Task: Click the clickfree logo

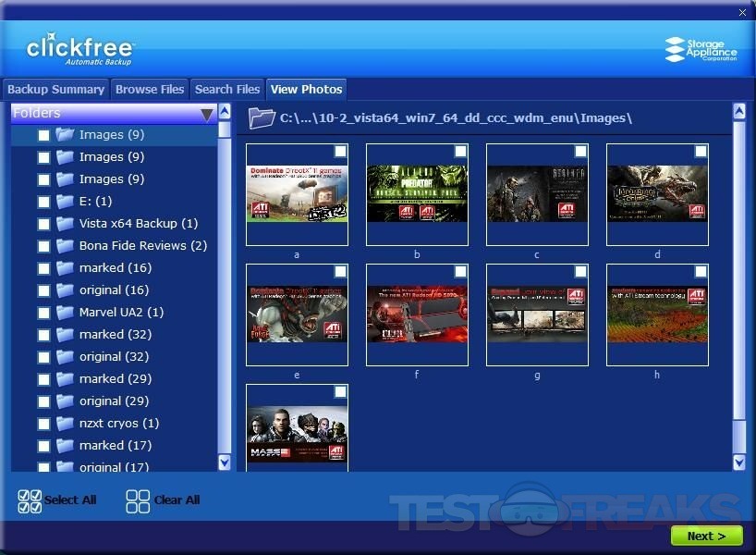Action: coord(80,48)
